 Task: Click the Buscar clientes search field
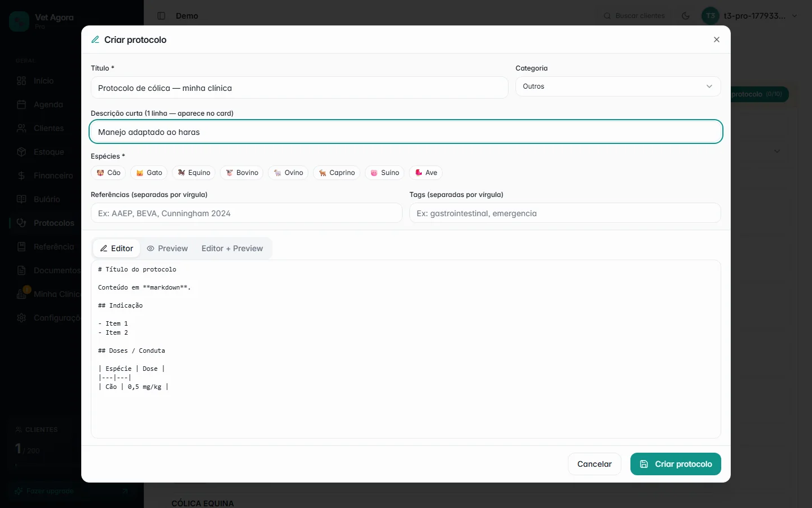pos(634,16)
